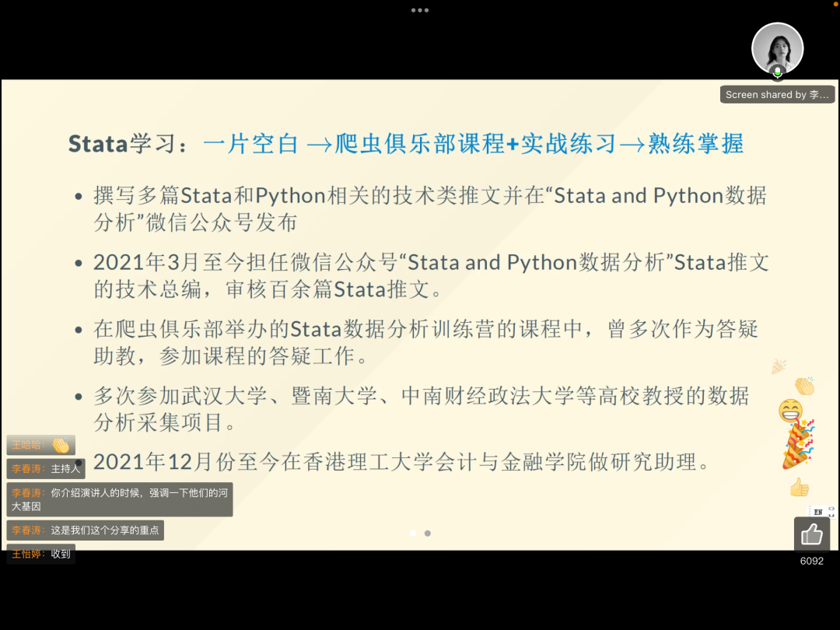This screenshot has width=840, height=630.
Task: Tap bullet starting '2021年3月至今担任'
Action: pos(431,275)
